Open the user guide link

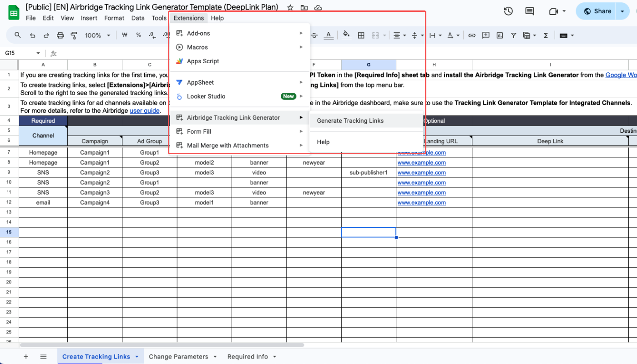click(145, 111)
